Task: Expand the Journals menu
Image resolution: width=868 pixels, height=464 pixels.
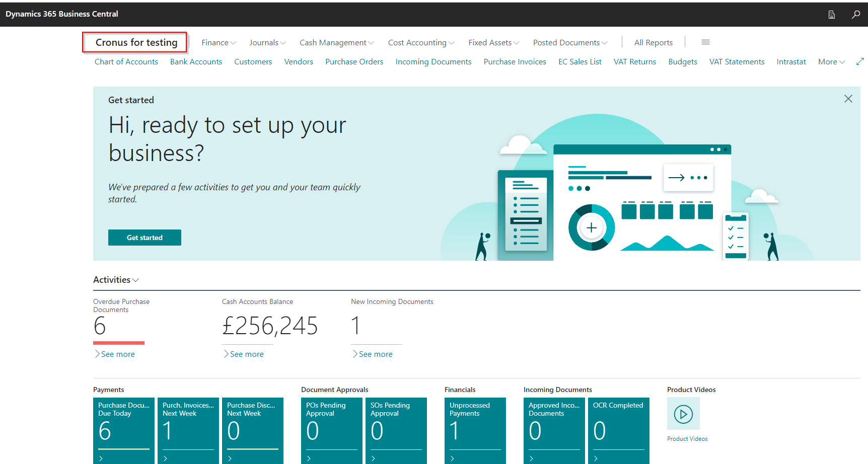Action: [x=267, y=43]
